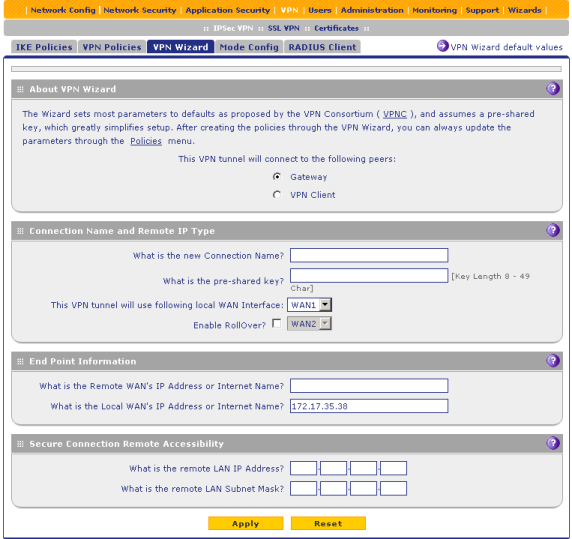Screen dimensions: 572x539
Task: Open the Network Security menu
Action: [140, 10]
